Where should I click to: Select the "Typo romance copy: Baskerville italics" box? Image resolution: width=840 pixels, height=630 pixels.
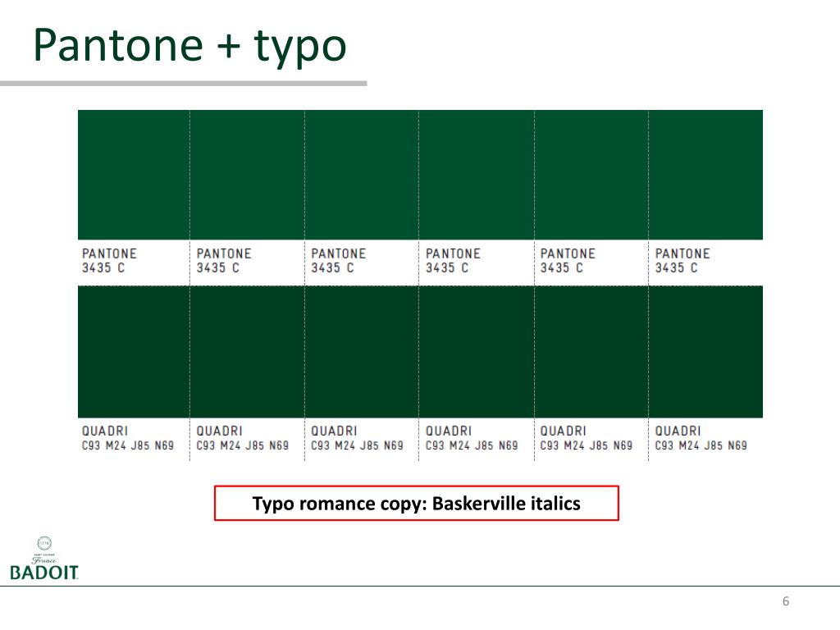click(416, 503)
